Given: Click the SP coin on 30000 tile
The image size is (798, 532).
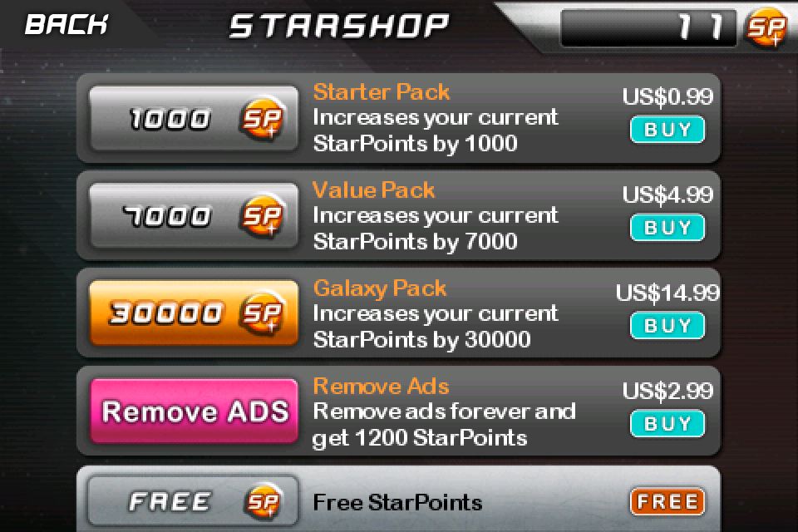Looking at the screenshot, I should point(262,313).
